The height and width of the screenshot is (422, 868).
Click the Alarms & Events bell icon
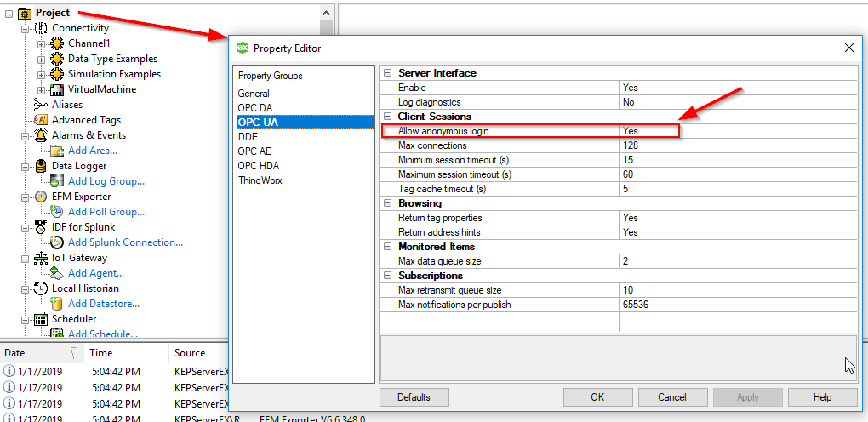click(41, 135)
